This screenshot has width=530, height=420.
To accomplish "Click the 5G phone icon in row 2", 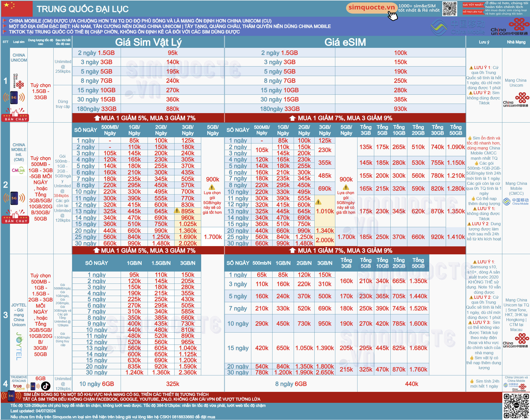I will [x=14, y=198].
